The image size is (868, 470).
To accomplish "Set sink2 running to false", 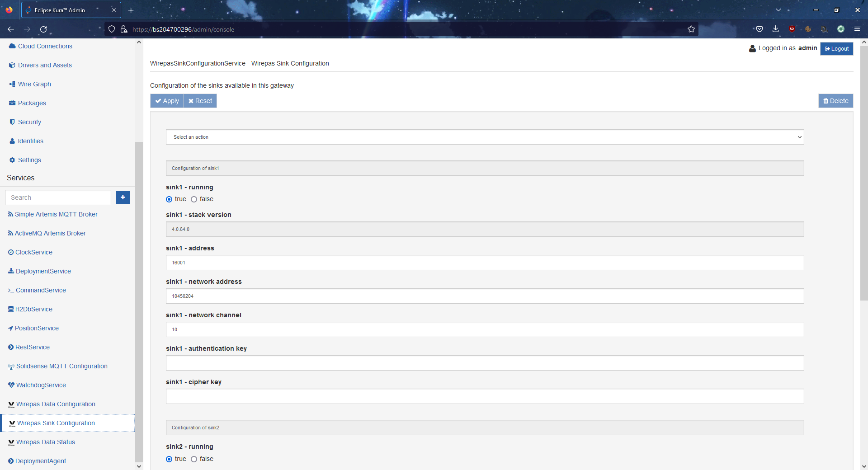I will pyautogui.click(x=194, y=459).
